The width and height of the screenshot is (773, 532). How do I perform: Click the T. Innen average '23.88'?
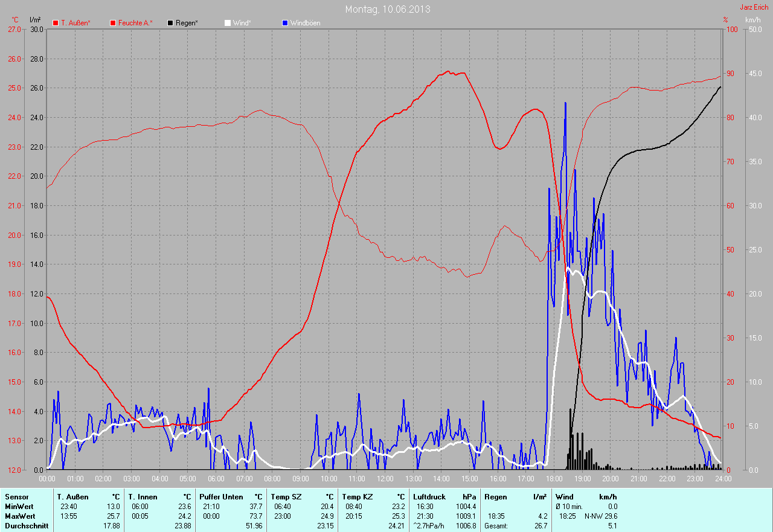click(183, 526)
